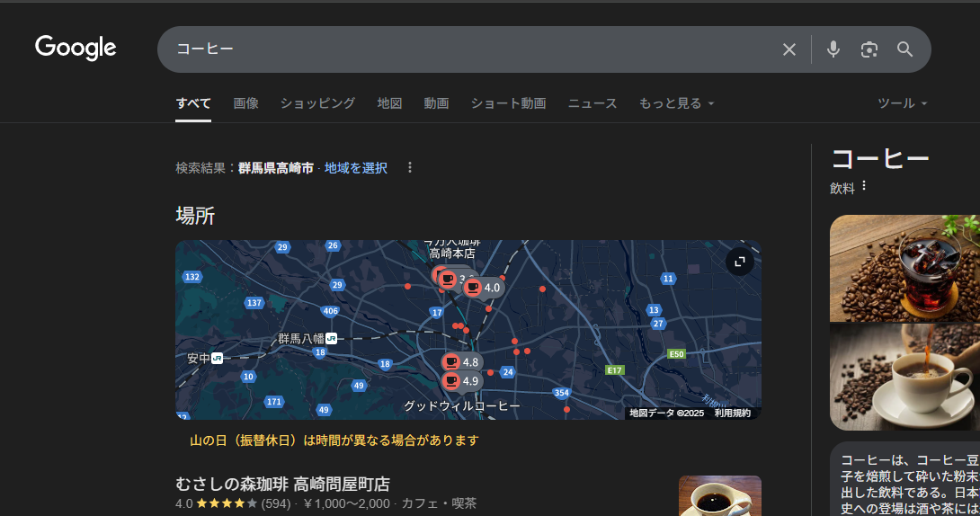Select the 4.8 rated cafe map pin
Viewport: 980px width, 516px height.
point(462,361)
